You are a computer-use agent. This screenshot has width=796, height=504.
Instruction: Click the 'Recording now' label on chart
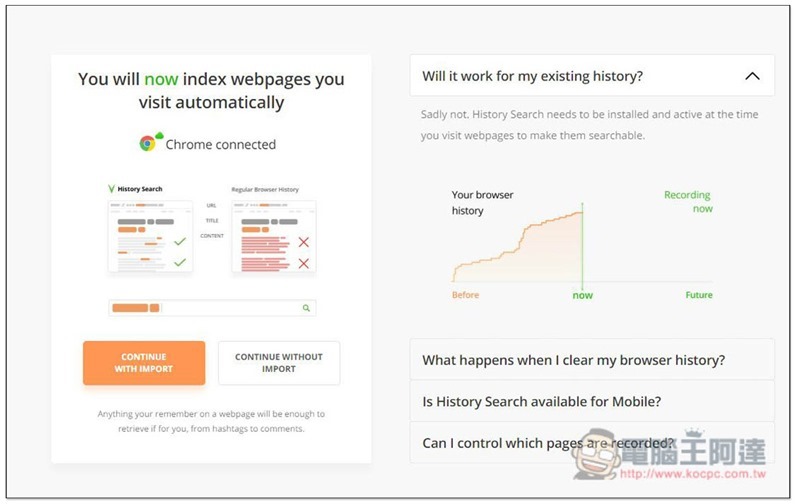pyautogui.click(x=688, y=201)
